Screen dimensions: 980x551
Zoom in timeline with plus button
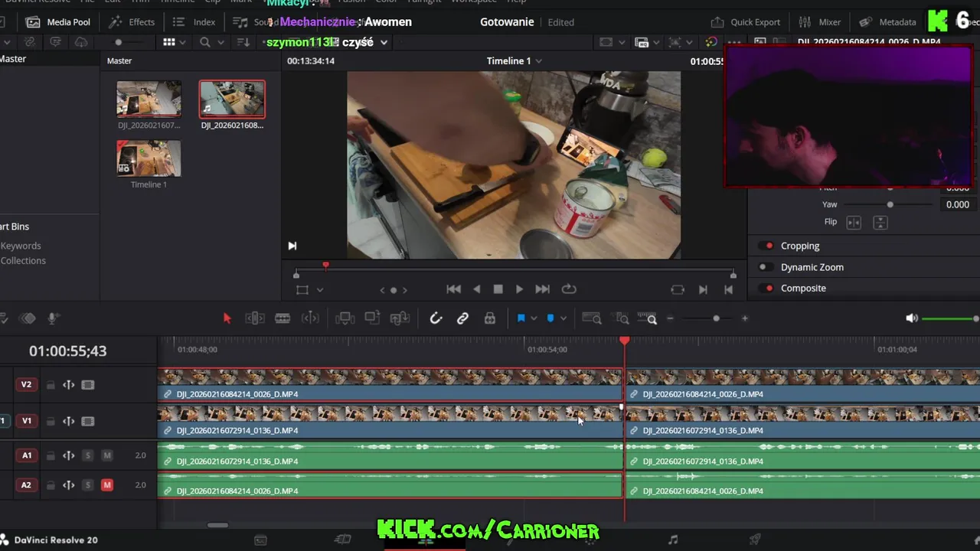point(744,318)
